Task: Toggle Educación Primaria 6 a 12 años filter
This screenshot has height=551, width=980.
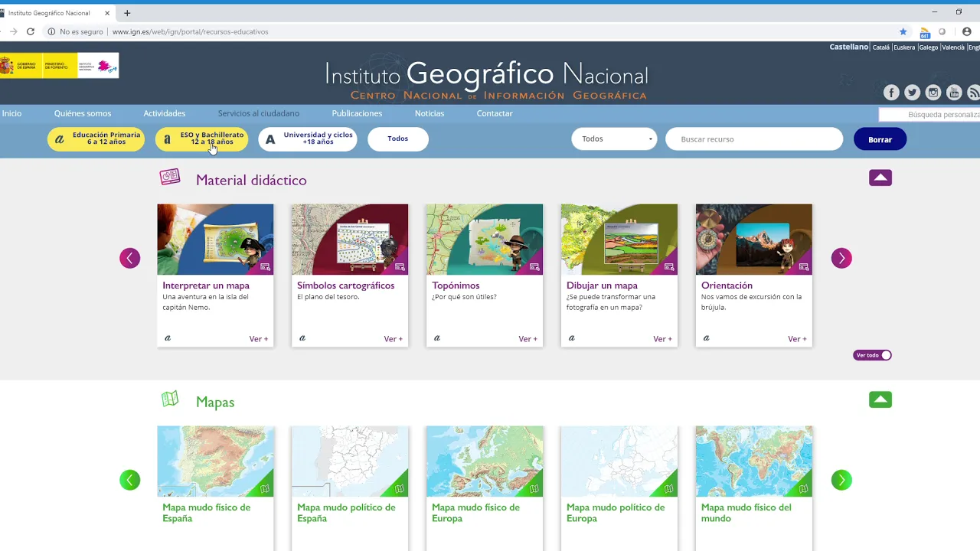Action: [96, 139]
